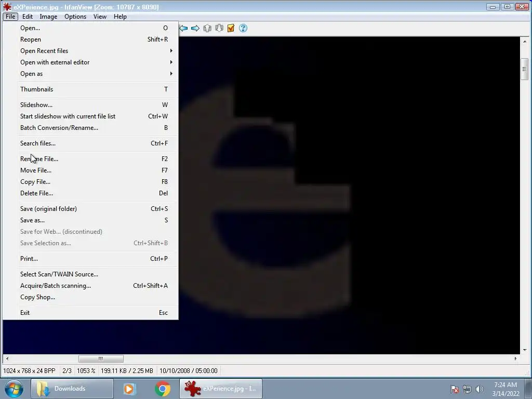Open Action Center flag tray icon

click(455, 389)
